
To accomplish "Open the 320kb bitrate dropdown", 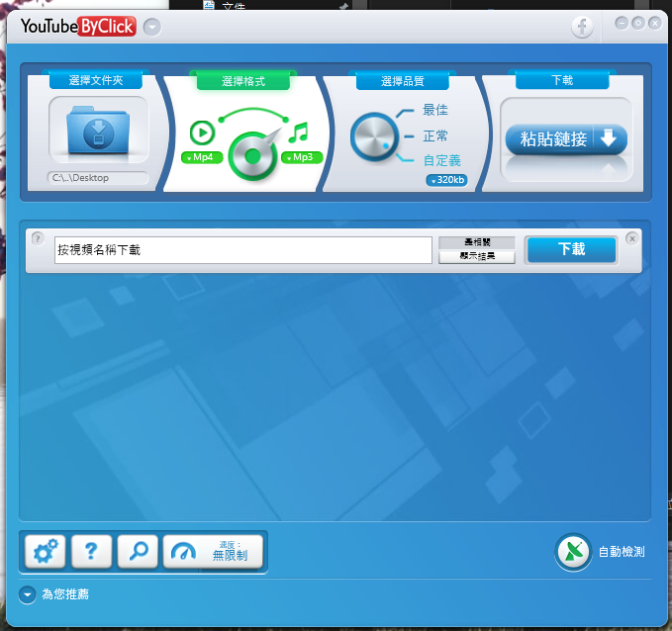I will [x=446, y=180].
